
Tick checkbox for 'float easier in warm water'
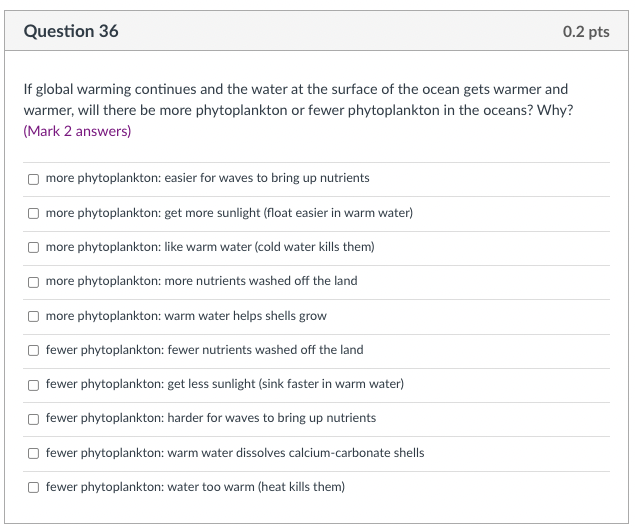[33, 213]
